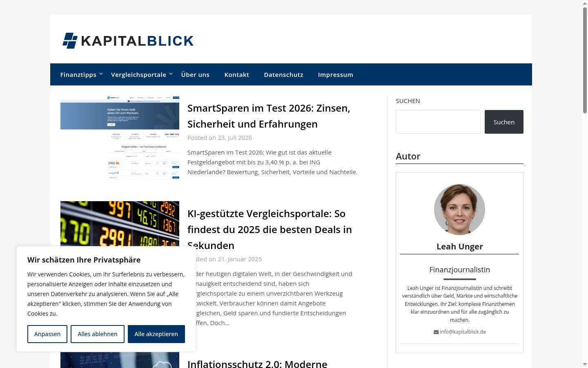
Task: Open cookie settings with Anpassen
Action: [47, 334]
